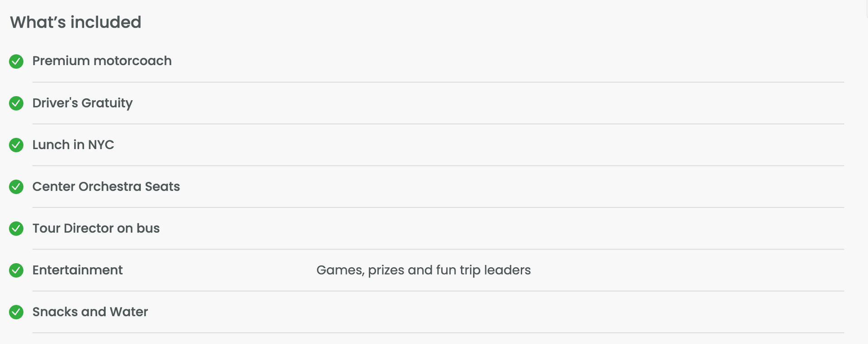This screenshot has width=868, height=344.
Task: Click the green checkmark beside Driver's Gratuity
Action: pyautogui.click(x=16, y=103)
